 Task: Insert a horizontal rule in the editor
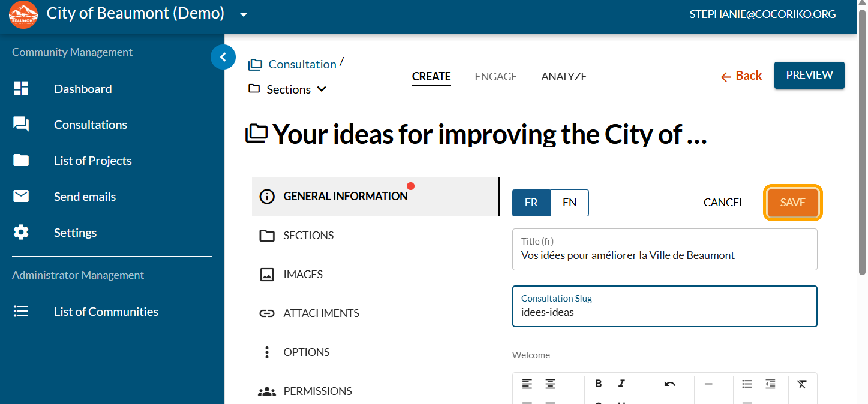click(708, 384)
